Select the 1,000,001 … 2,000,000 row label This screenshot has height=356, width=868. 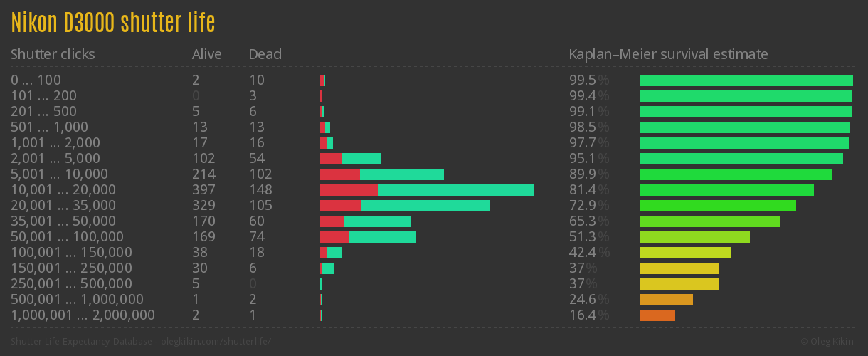pos(83,315)
